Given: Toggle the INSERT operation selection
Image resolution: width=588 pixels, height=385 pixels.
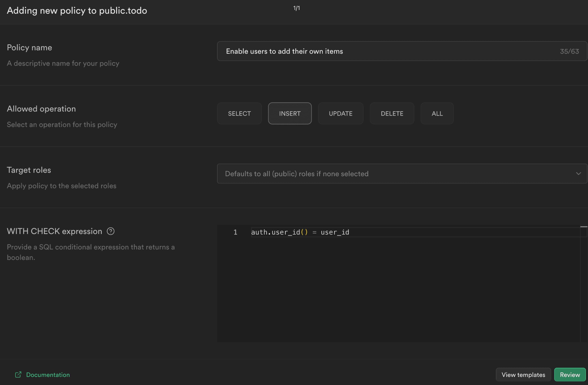Looking at the screenshot, I should [290, 113].
